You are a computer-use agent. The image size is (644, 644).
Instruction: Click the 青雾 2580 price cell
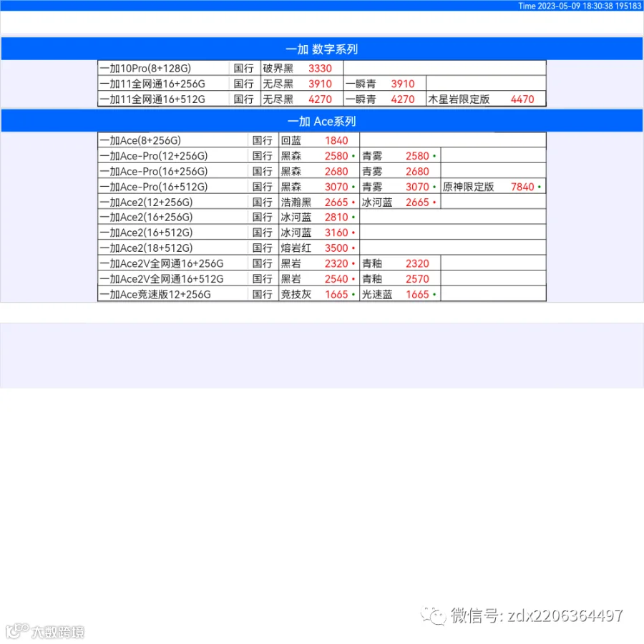(x=400, y=156)
